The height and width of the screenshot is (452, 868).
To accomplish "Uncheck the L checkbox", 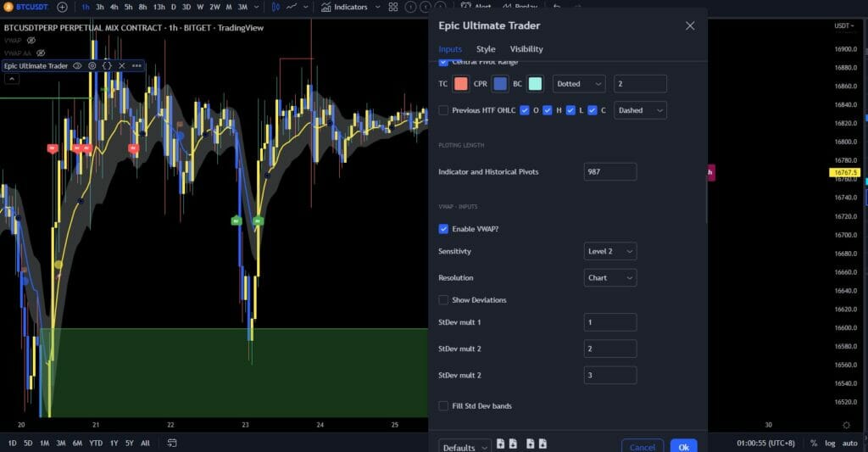I will tap(570, 110).
